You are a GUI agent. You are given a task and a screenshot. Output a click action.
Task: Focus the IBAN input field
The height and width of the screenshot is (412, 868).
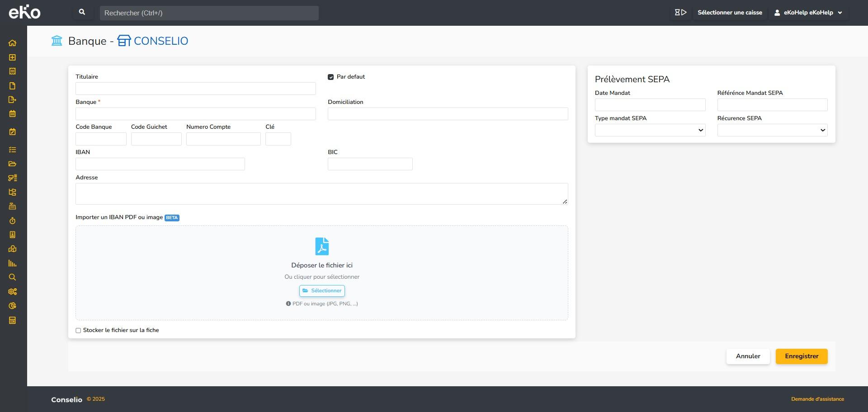tap(160, 164)
